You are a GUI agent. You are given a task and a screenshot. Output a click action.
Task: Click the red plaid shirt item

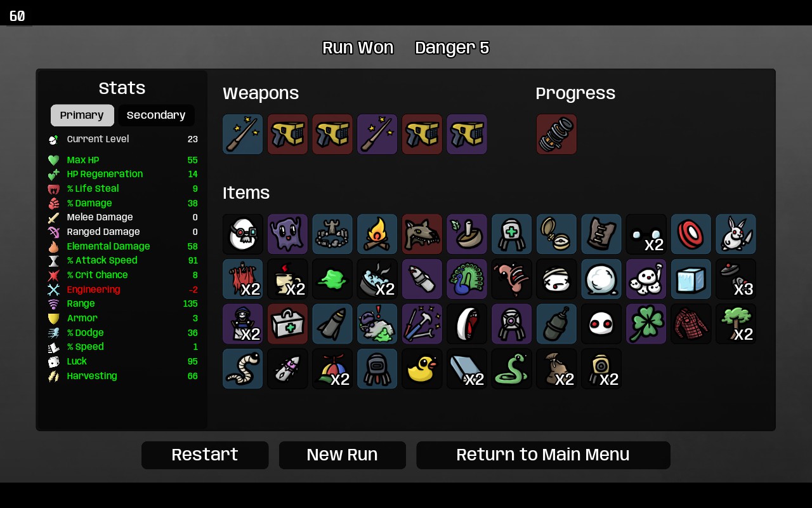pos(691,324)
